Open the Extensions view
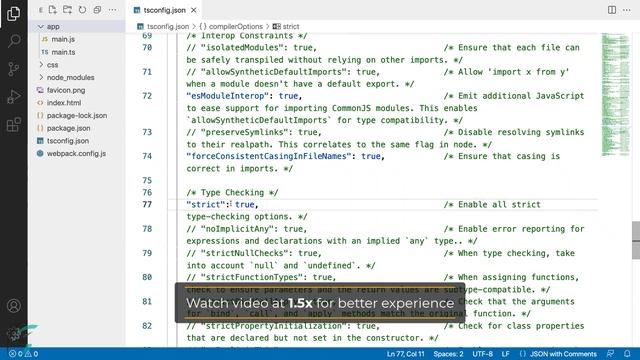Viewport: 640px width, 360px height. 13,124
